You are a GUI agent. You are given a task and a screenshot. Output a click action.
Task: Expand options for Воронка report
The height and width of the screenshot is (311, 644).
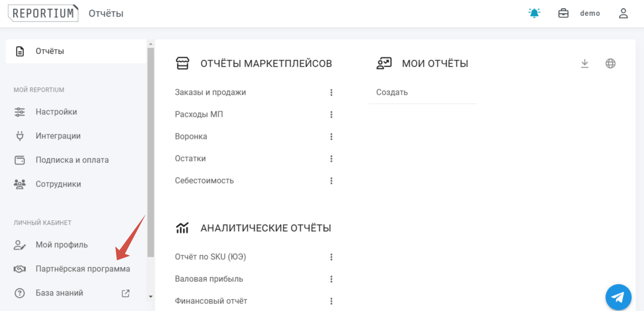pyautogui.click(x=331, y=137)
